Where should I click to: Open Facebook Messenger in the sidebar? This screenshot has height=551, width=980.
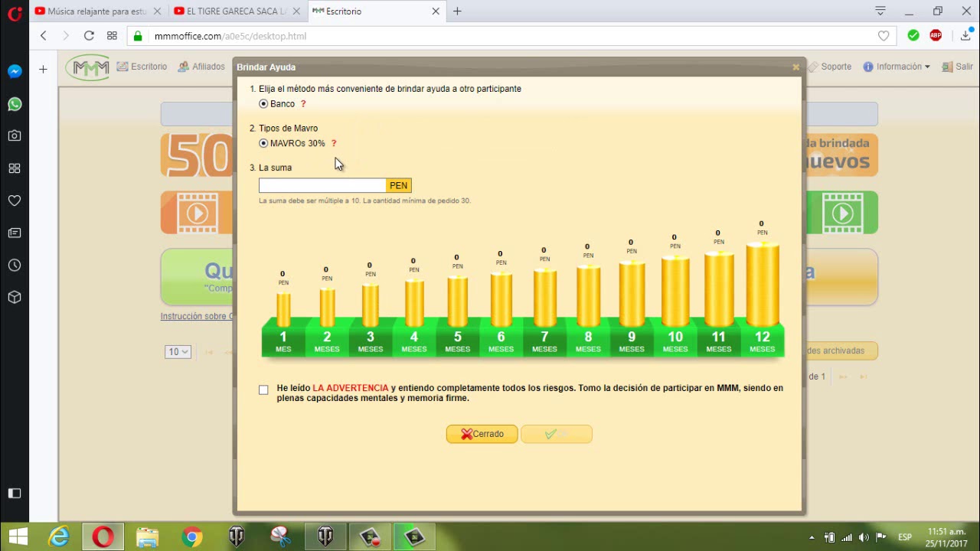tap(15, 71)
